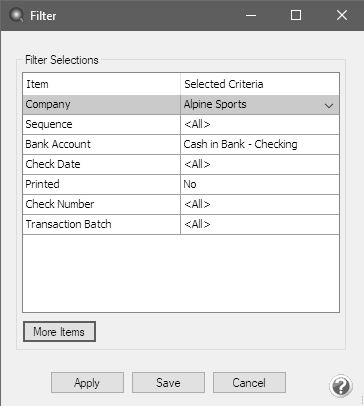
Task: Close the Filter window
Action: point(342,15)
